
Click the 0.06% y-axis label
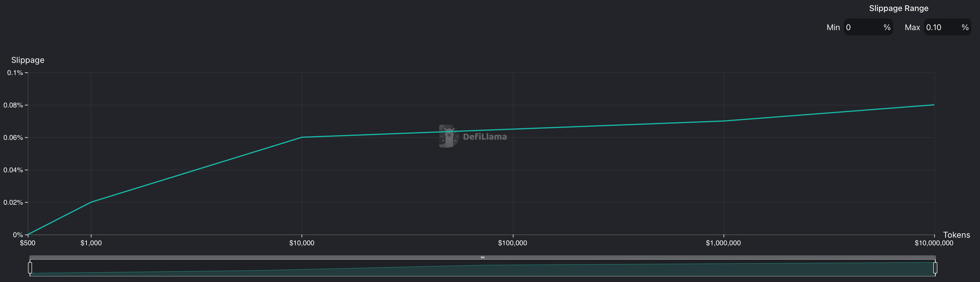coord(13,138)
